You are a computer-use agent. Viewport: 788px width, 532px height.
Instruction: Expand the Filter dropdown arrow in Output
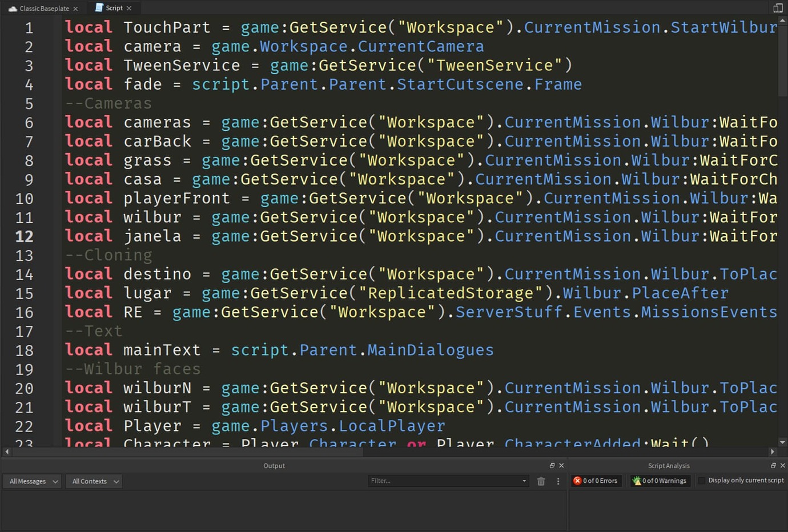pos(524,481)
